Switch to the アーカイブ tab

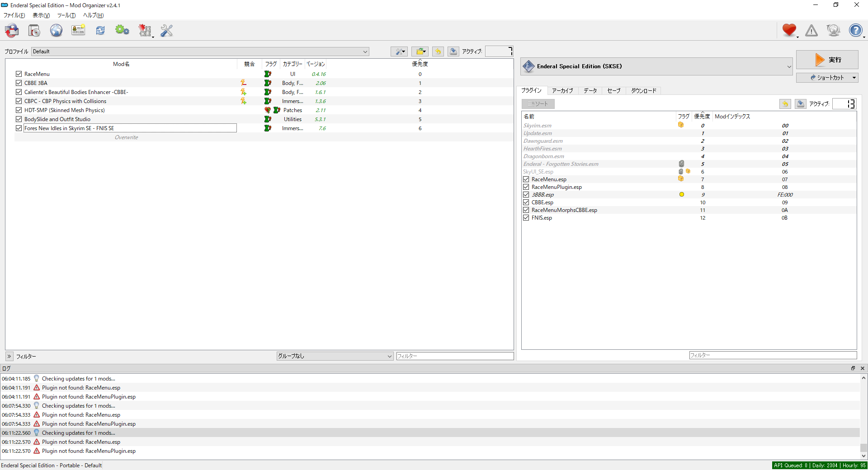tap(562, 91)
